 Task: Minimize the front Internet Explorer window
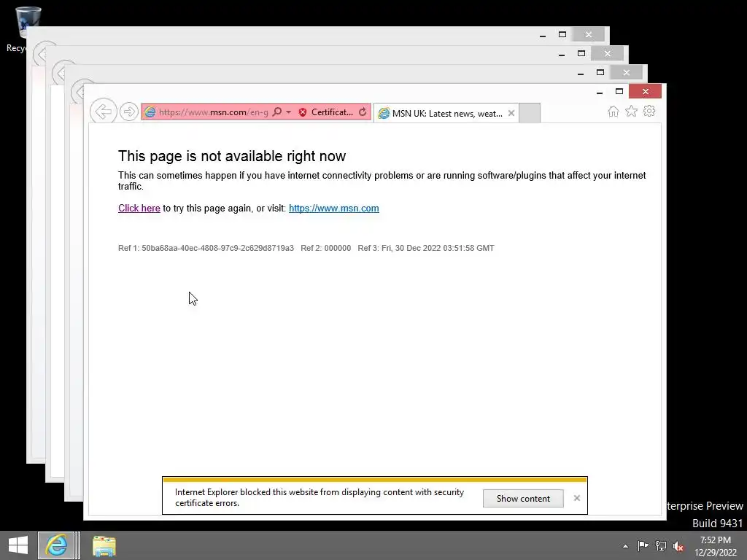pos(600,91)
